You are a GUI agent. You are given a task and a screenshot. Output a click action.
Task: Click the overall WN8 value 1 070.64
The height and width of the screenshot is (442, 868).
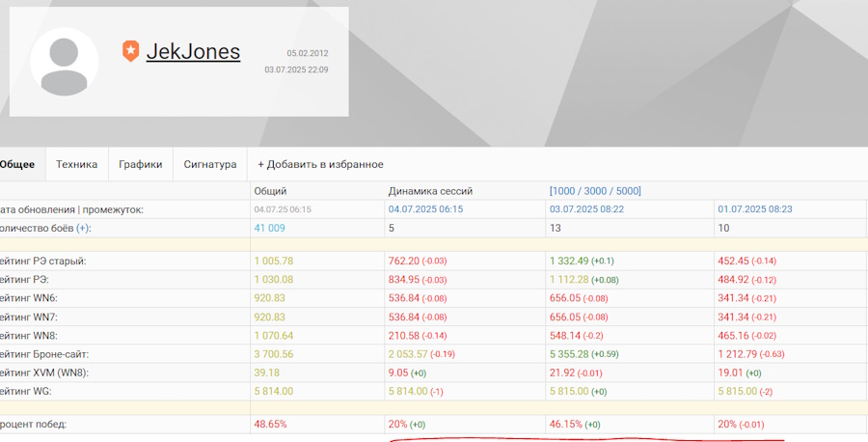(x=274, y=336)
